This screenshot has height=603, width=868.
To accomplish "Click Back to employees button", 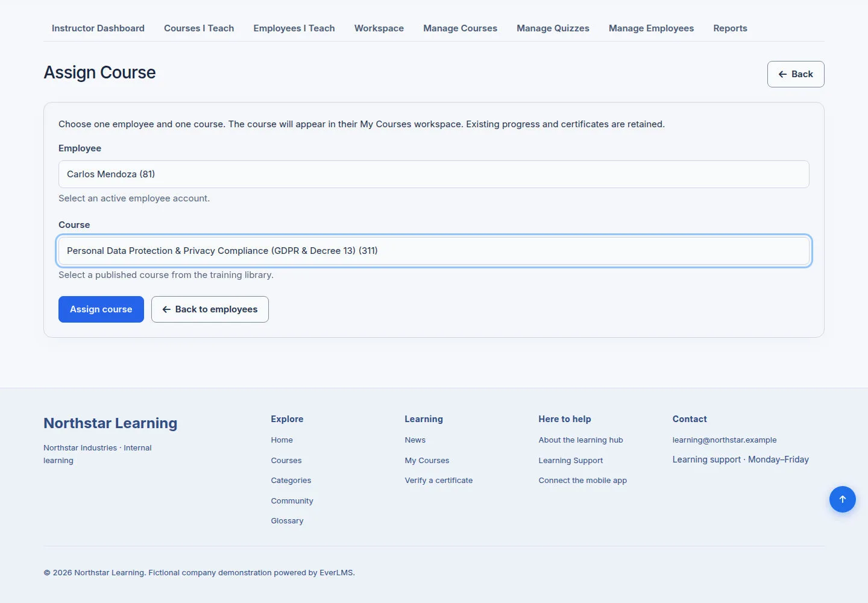I will coord(210,309).
